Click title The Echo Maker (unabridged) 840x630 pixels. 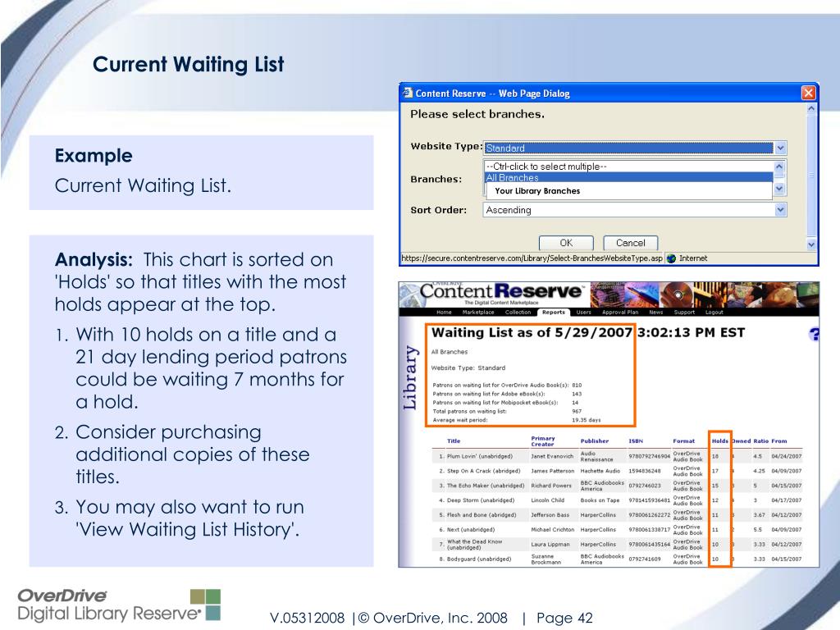pos(486,486)
